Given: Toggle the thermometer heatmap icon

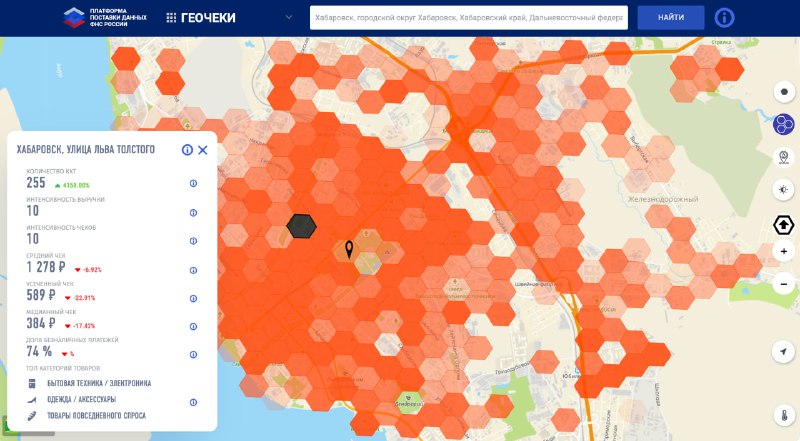Looking at the screenshot, I should point(784,414).
